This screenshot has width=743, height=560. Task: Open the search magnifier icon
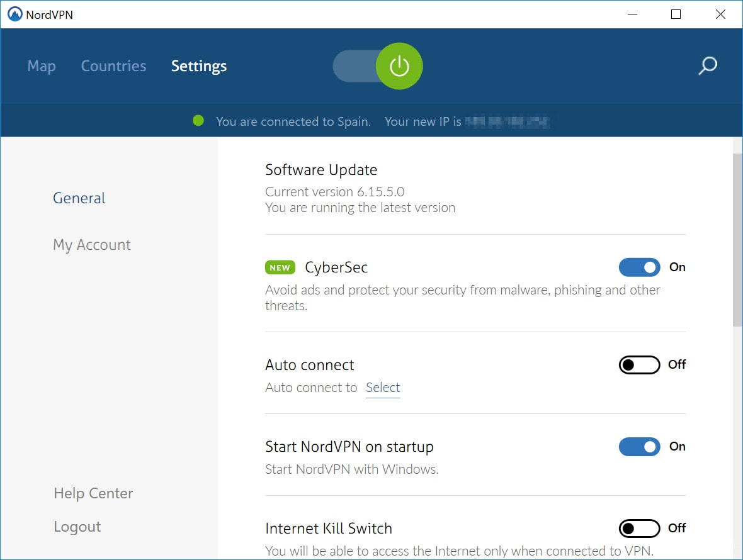point(708,66)
